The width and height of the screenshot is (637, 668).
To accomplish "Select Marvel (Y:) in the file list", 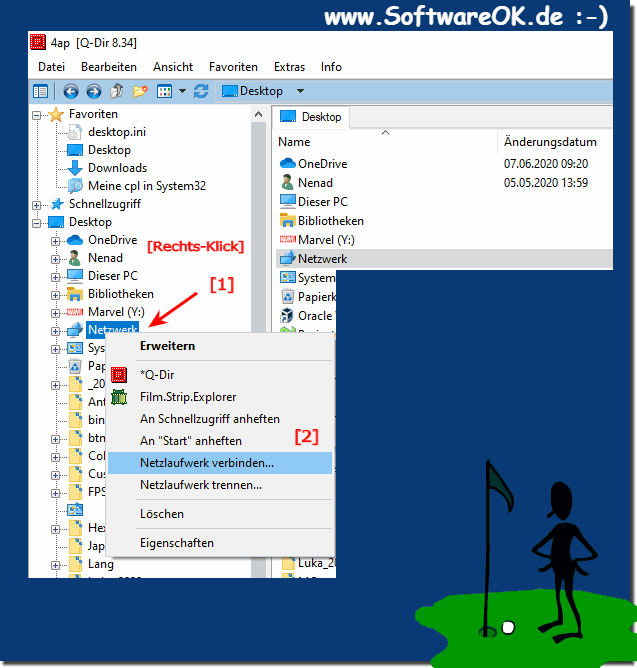I will 326,240.
